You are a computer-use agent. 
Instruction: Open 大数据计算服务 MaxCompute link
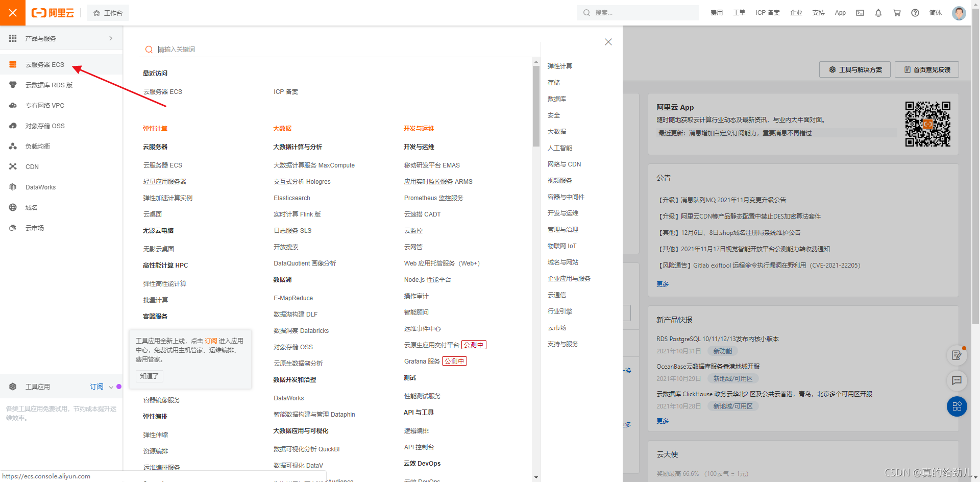click(314, 165)
